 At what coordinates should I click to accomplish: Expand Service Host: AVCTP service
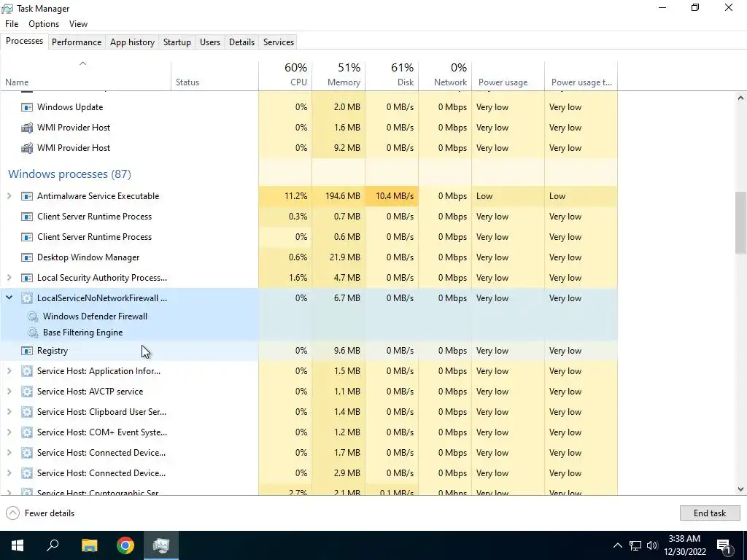(9, 392)
